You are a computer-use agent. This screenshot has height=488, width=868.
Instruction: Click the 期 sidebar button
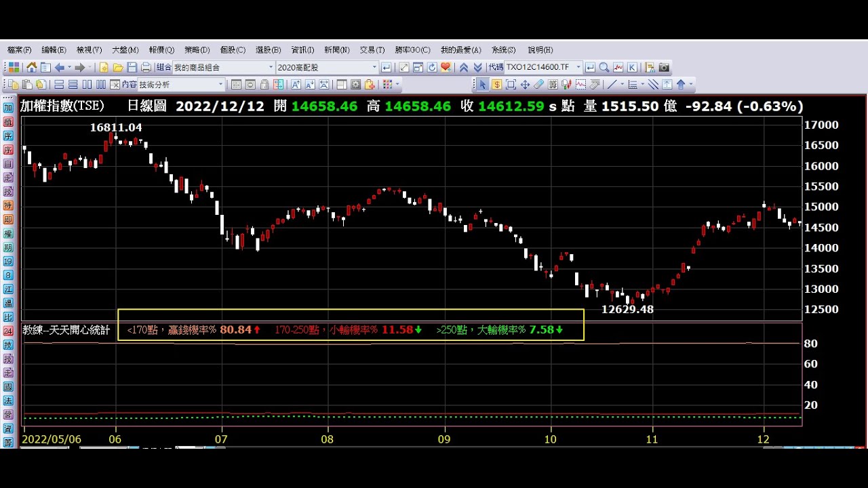(x=8, y=247)
